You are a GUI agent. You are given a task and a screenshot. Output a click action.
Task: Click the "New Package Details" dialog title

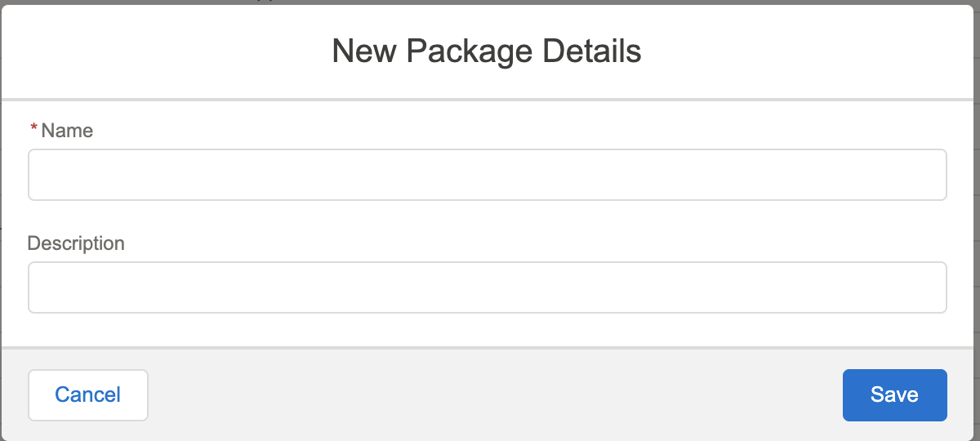(x=487, y=51)
